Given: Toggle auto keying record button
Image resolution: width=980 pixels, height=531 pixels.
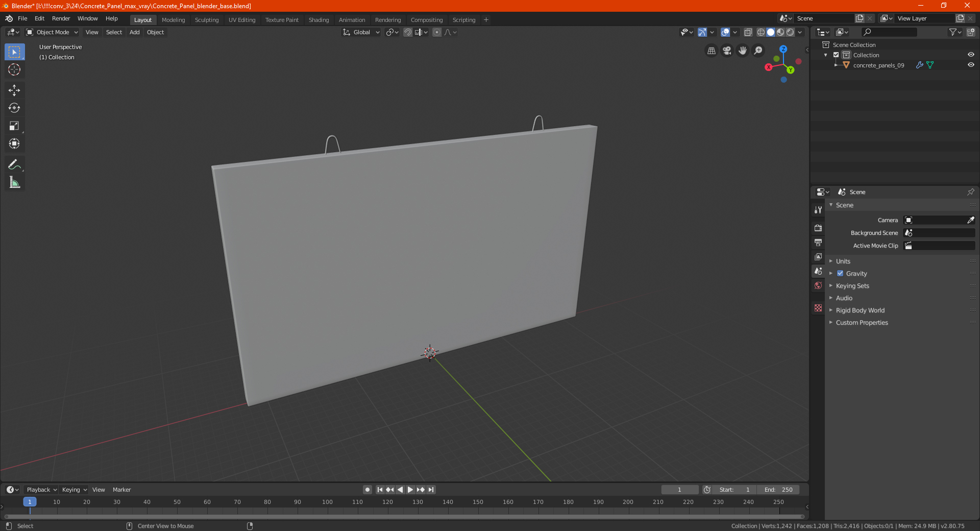Looking at the screenshot, I should pyautogui.click(x=367, y=490).
